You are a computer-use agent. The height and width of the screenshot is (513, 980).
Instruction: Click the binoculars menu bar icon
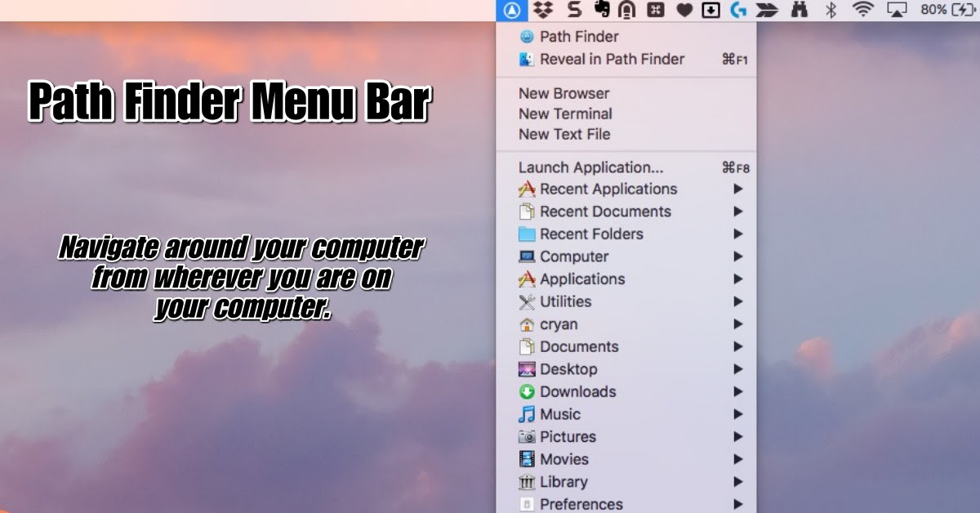(x=800, y=10)
